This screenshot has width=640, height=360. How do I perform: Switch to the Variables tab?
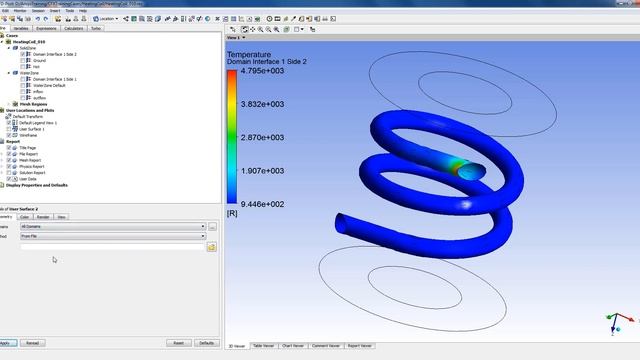tap(21, 28)
